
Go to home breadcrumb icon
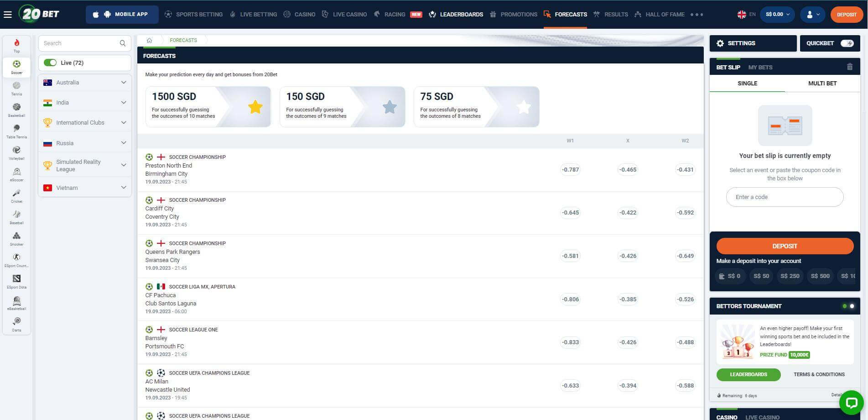[x=149, y=40]
